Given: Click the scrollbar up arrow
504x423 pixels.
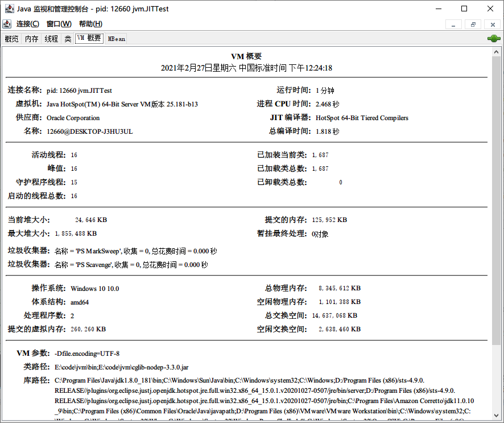Looking at the screenshot, I should pyautogui.click(x=496, y=52).
